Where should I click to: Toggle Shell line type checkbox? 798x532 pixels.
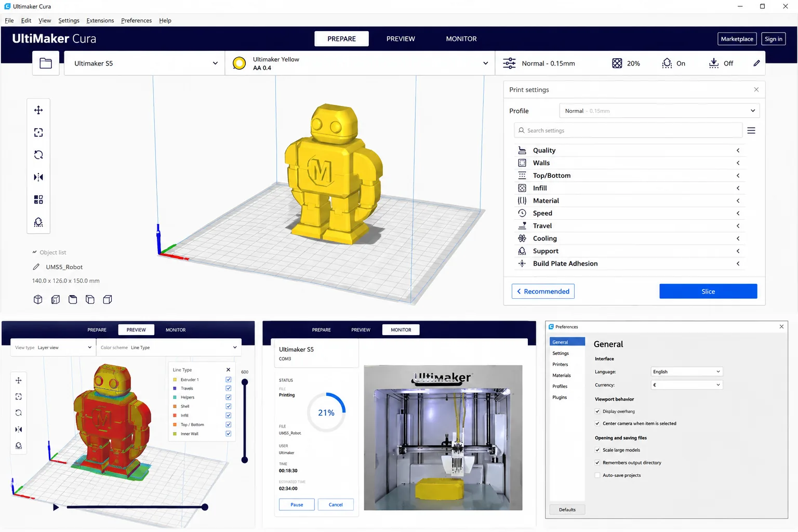point(228,406)
